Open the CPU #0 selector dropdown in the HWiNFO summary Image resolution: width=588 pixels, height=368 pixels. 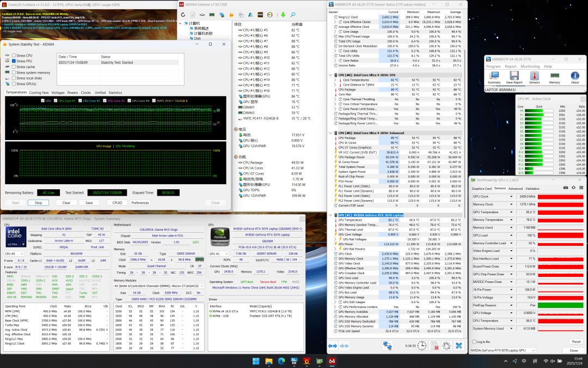[14, 254]
